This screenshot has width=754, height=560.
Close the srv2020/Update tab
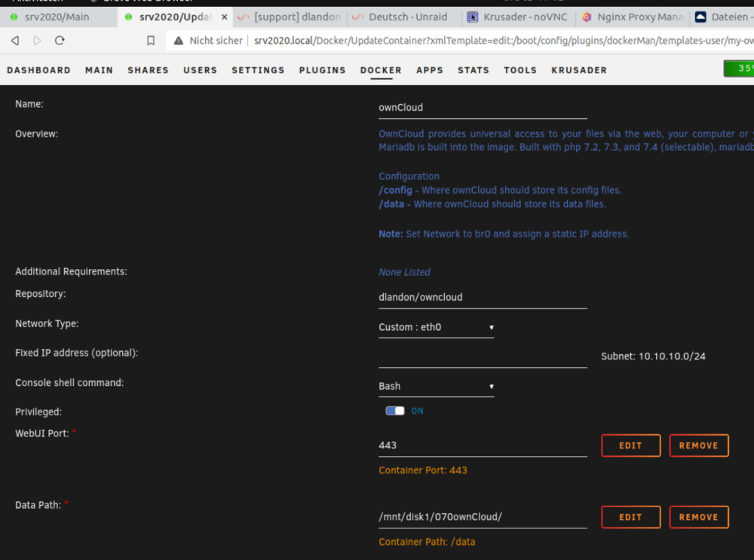pos(224,17)
